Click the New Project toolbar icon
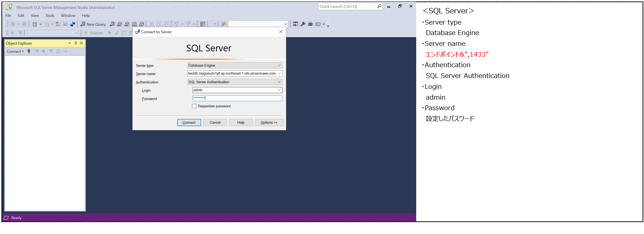 35,24
